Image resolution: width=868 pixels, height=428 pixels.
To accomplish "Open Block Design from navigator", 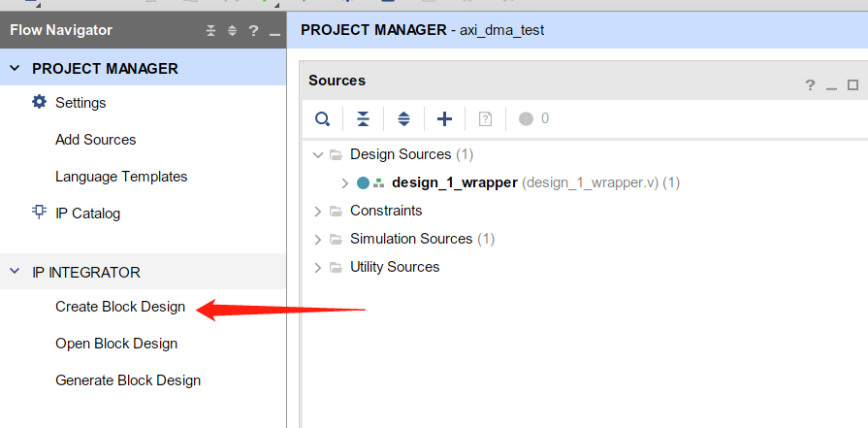I will pos(116,344).
